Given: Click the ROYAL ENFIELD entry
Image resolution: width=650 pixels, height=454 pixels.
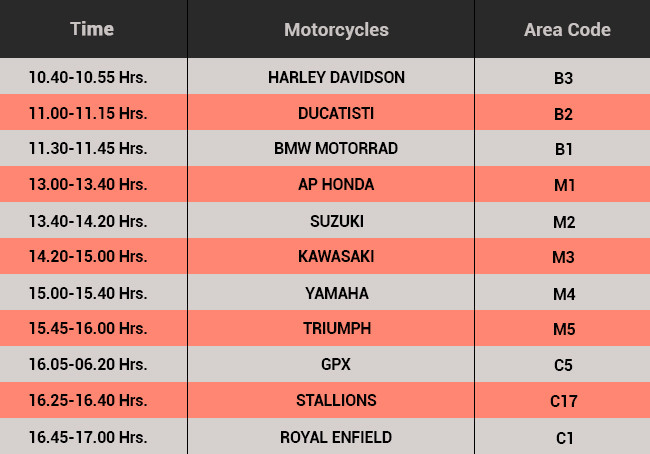Looking at the screenshot, I should tap(336, 437).
